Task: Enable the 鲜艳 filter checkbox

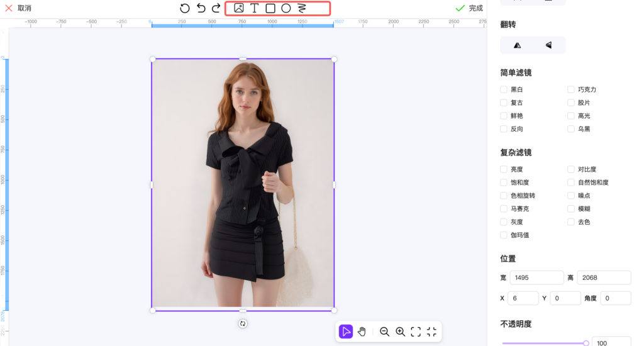Action: click(504, 116)
